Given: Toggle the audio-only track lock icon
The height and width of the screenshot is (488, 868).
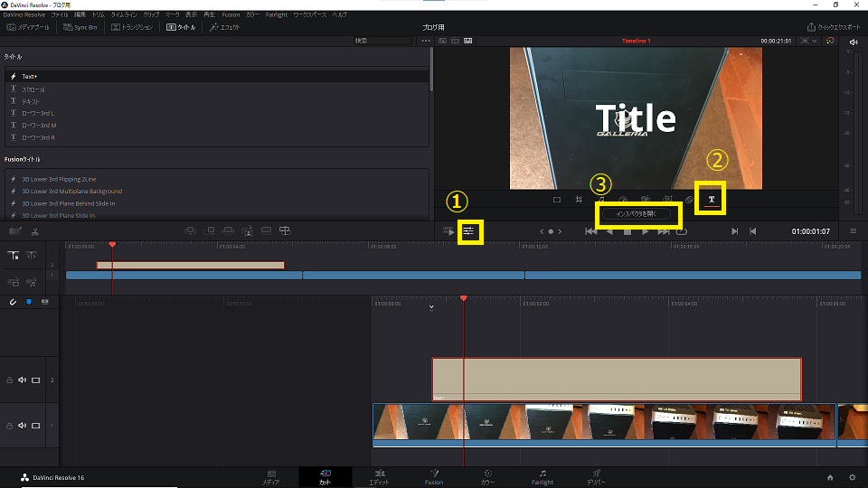Looking at the screenshot, I should click(32, 282).
